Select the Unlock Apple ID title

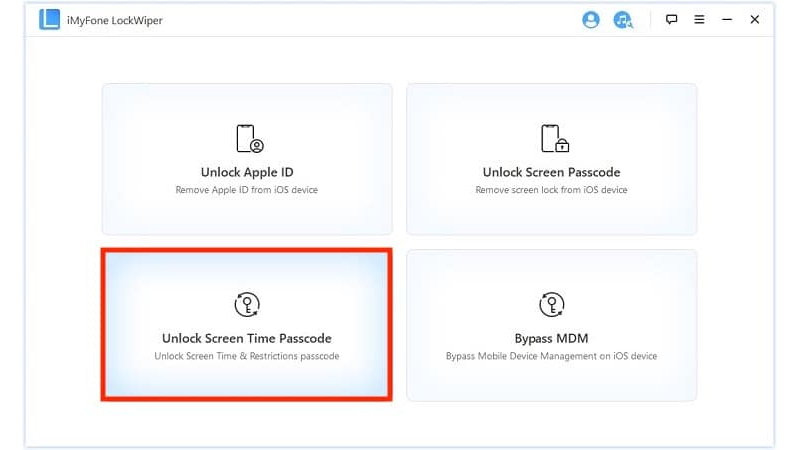point(247,172)
